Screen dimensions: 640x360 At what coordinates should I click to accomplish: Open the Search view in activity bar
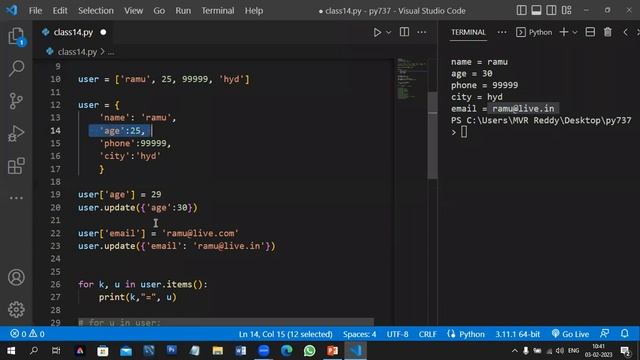[x=16, y=68]
